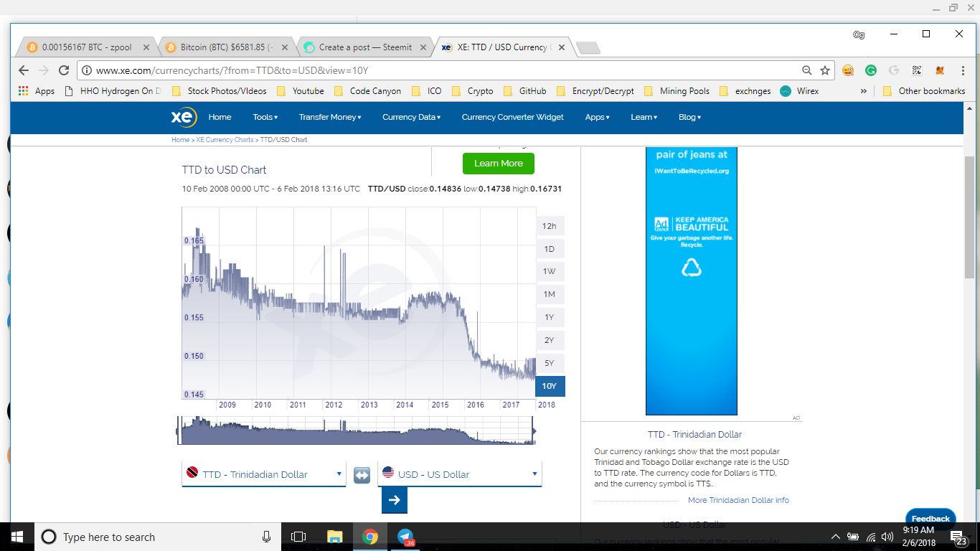Swap the TTD and USD currencies
Viewport: 980px width, 551px height.
pyautogui.click(x=362, y=474)
